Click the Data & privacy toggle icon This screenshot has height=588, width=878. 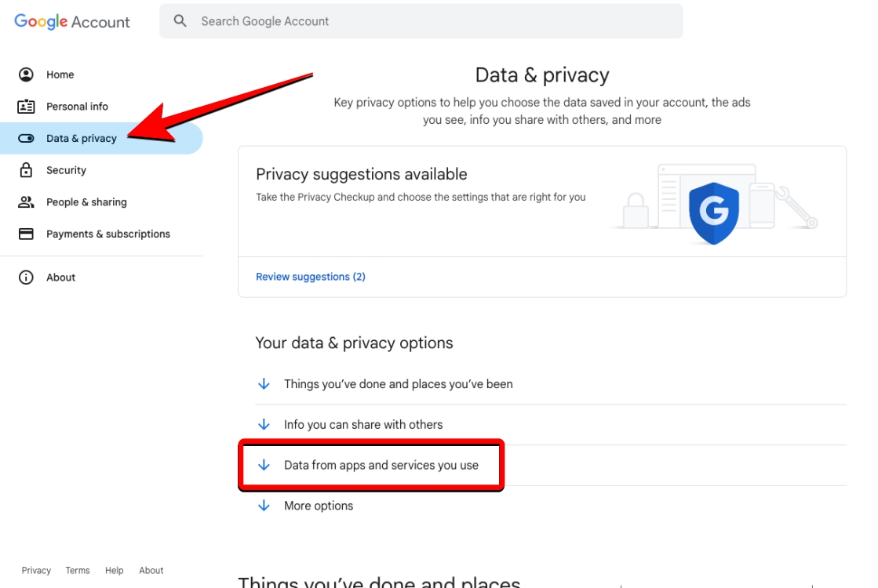click(x=26, y=139)
